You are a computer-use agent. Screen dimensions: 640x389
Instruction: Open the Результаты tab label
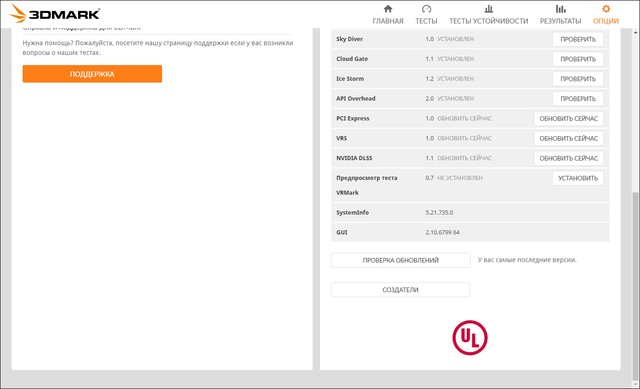coord(560,21)
